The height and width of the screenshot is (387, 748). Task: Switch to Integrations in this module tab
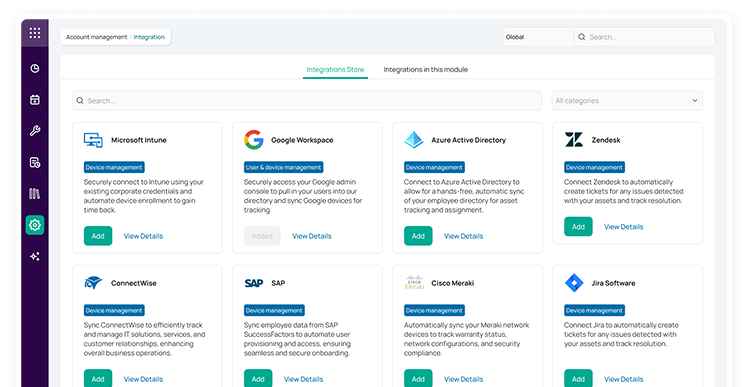(x=426, y=70)
